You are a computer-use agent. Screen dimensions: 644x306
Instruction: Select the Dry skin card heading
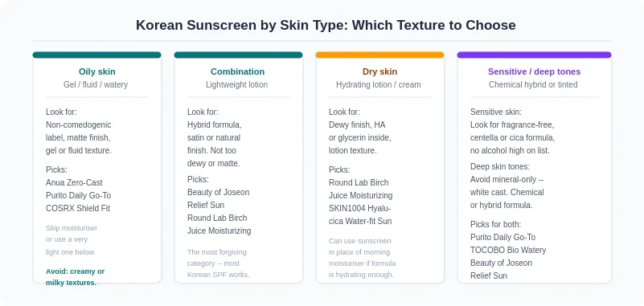[x=380, y=71]
